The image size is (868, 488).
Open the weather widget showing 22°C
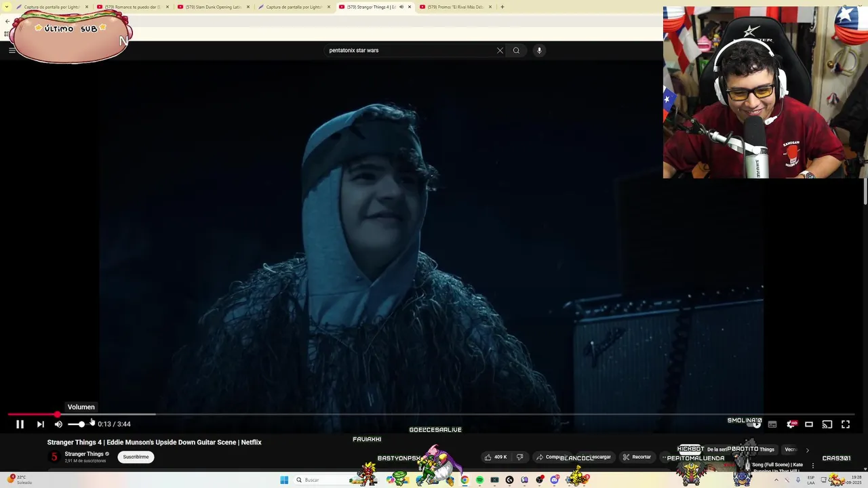pyautogui.click(x=19, y=480)
